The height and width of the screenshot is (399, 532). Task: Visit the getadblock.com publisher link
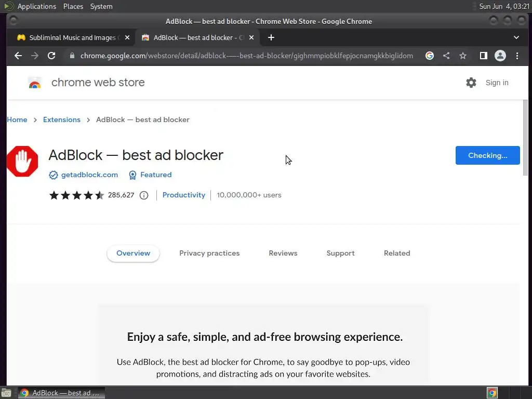point(89,175)
